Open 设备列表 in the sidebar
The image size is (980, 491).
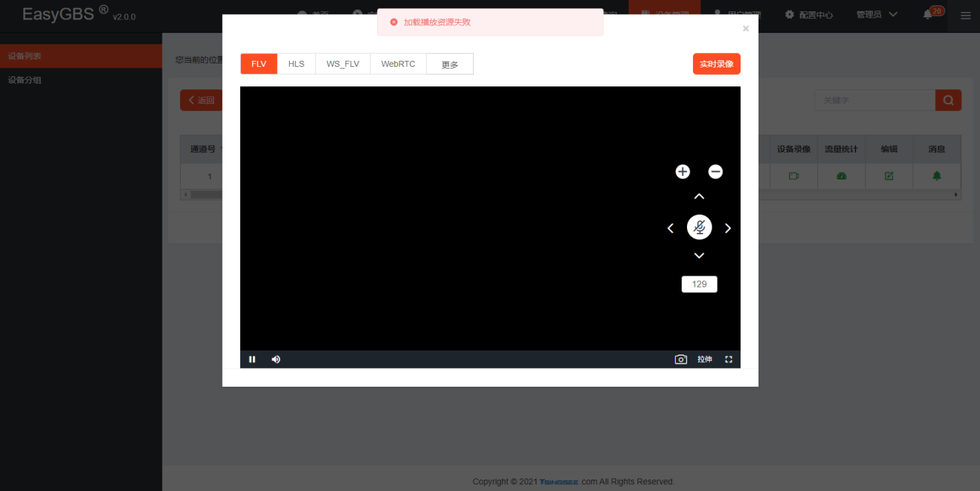click(x=81, y=56)
